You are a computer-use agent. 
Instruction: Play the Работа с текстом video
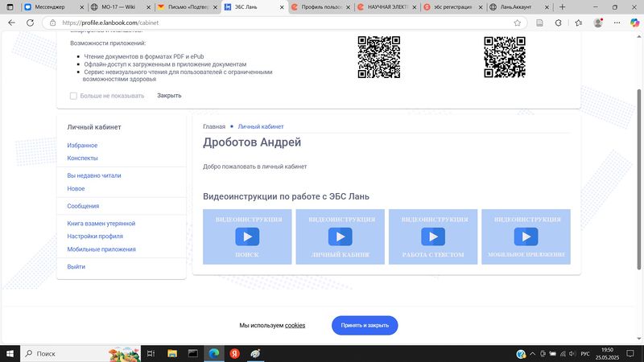click(433, 237)
